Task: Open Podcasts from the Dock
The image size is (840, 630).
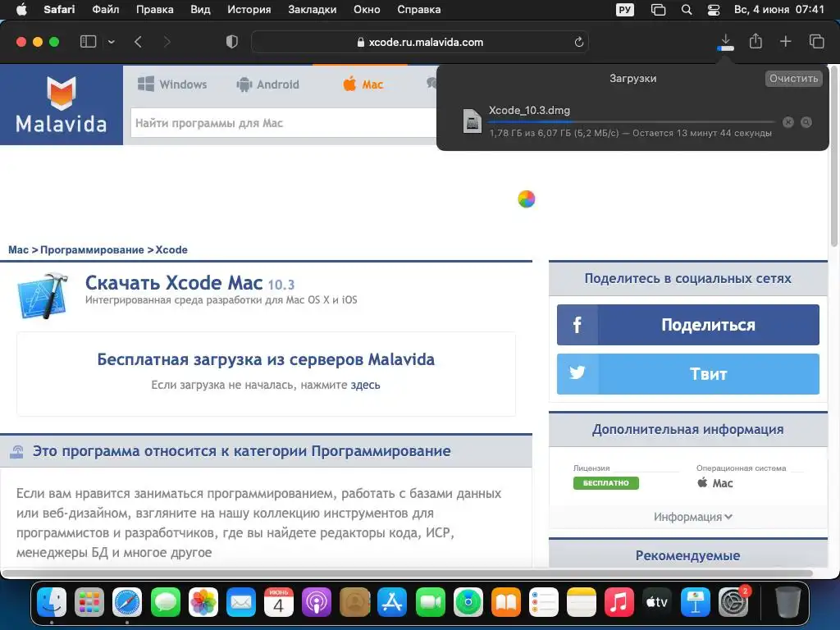Action: (317, 601)
